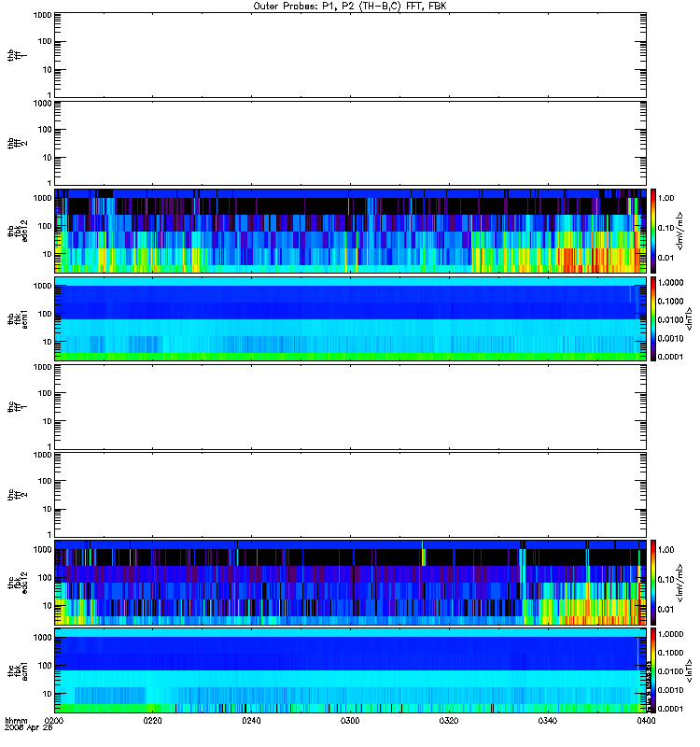Click the "2008 Apr 26" date label
Image resolution: width=700 pixels, height=747 pixels.
pos(29,727)
